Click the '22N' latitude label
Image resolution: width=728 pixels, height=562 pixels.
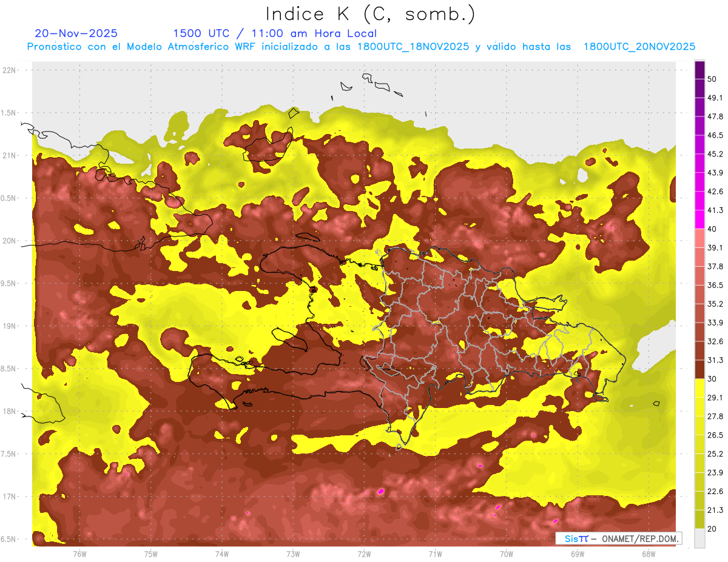(x=10, y=70)
